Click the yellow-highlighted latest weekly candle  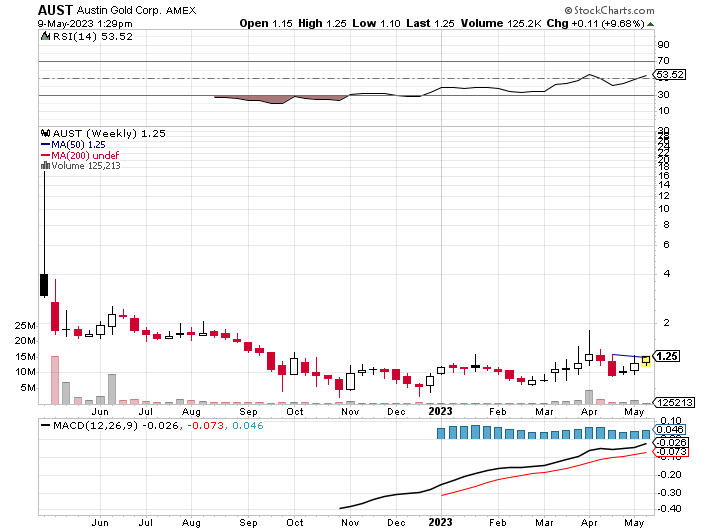646,360
